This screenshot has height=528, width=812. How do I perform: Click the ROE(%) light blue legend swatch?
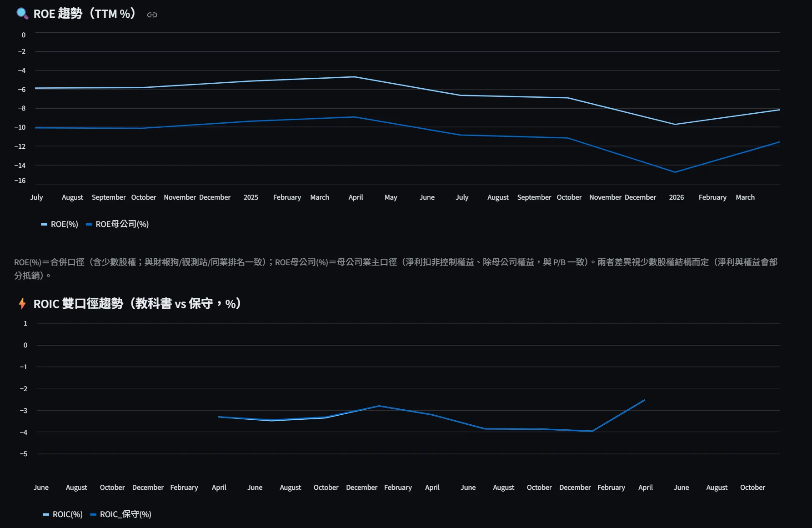pyautogui.click(x=44, y=224)
